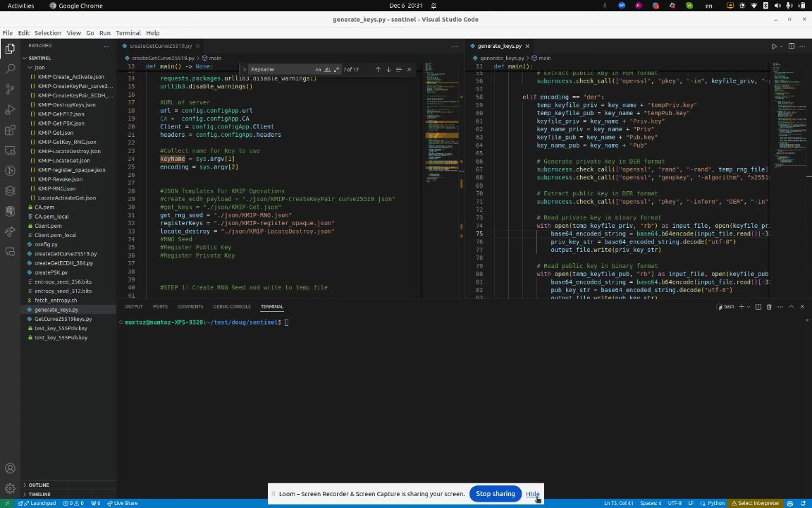
Task: Expand the TIMELINE section
Action: (x=39, y=494)
